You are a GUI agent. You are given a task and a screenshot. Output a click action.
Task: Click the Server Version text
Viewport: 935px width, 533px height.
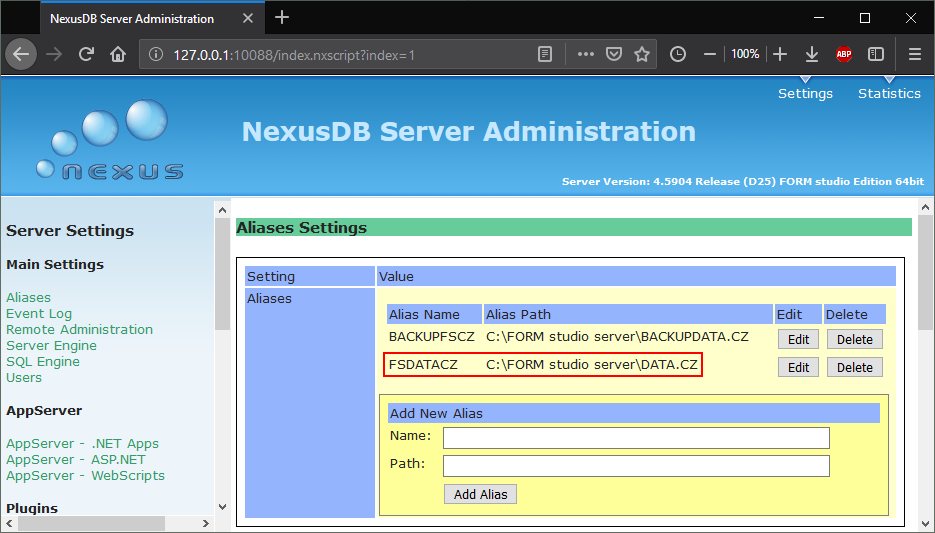point(743,181)
